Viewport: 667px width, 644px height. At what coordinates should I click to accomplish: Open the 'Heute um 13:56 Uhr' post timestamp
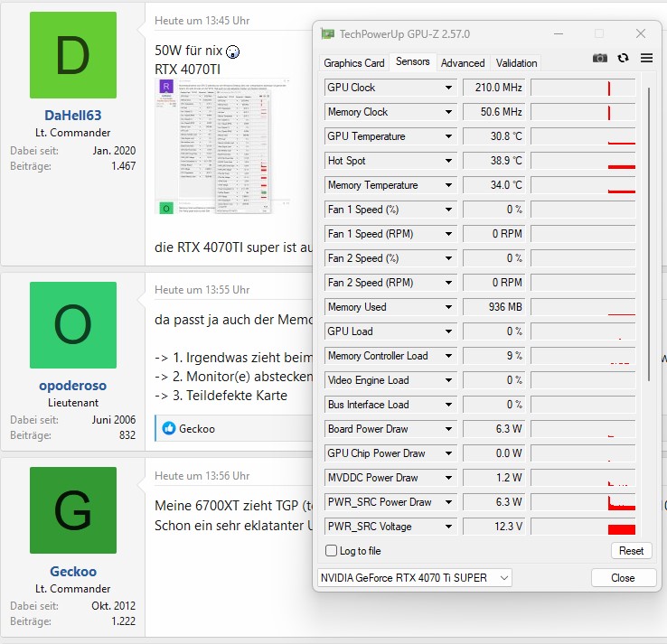(x=202, y=476)
